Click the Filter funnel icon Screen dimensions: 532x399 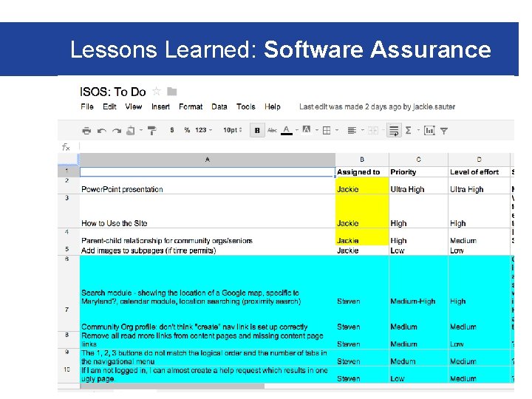click(444, 131)
